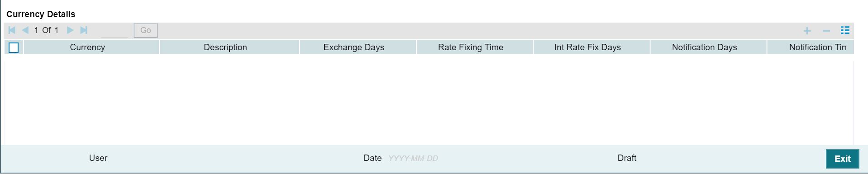Click the Date field in footer
The image size is (868, 174).
click(413, 158)
